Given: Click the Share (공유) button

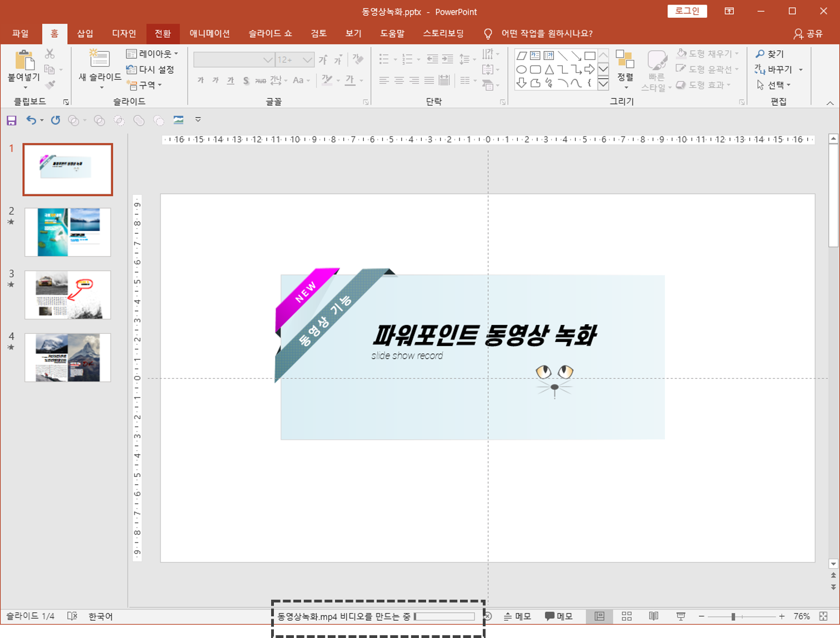Looking at the screenshot, I should point(808,34).
